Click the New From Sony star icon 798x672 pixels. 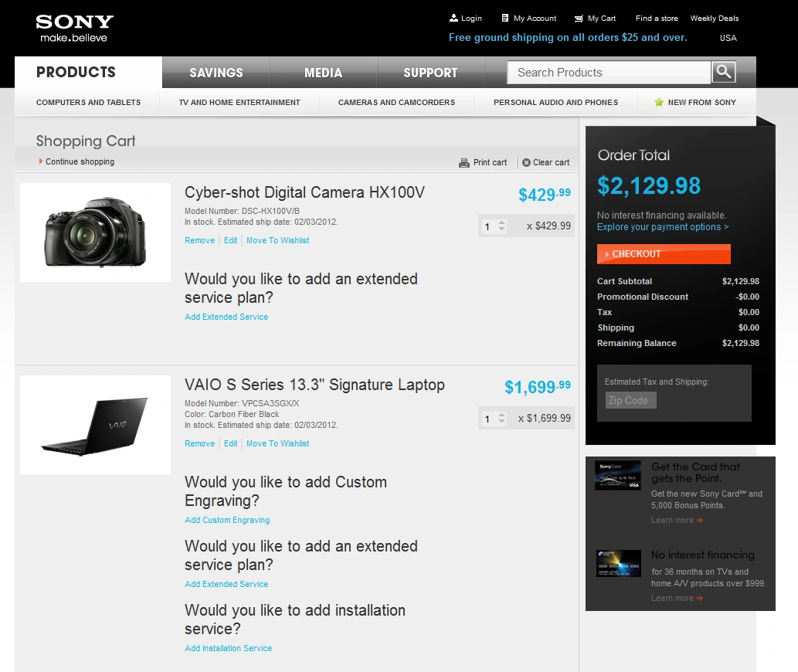(659, 102)
